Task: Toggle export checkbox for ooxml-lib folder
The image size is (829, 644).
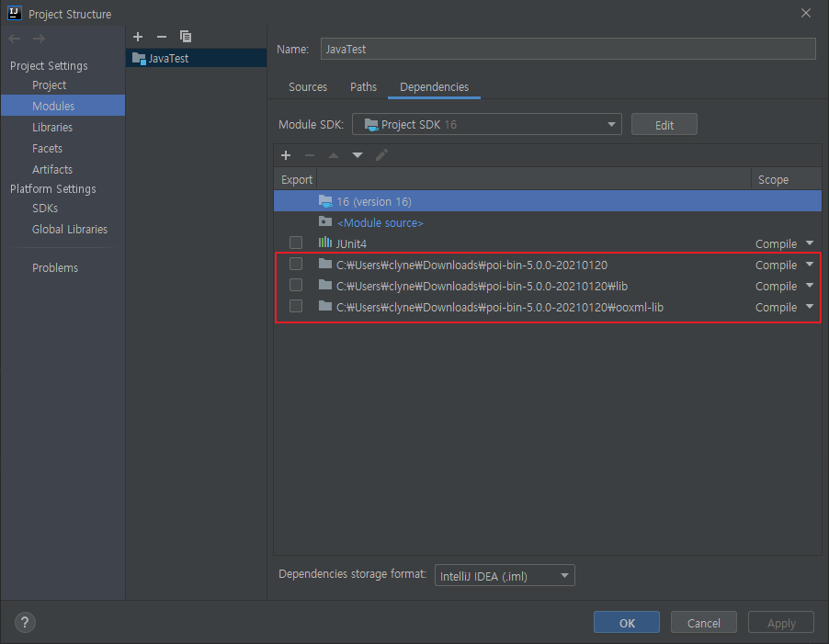Action: (296, 306)
